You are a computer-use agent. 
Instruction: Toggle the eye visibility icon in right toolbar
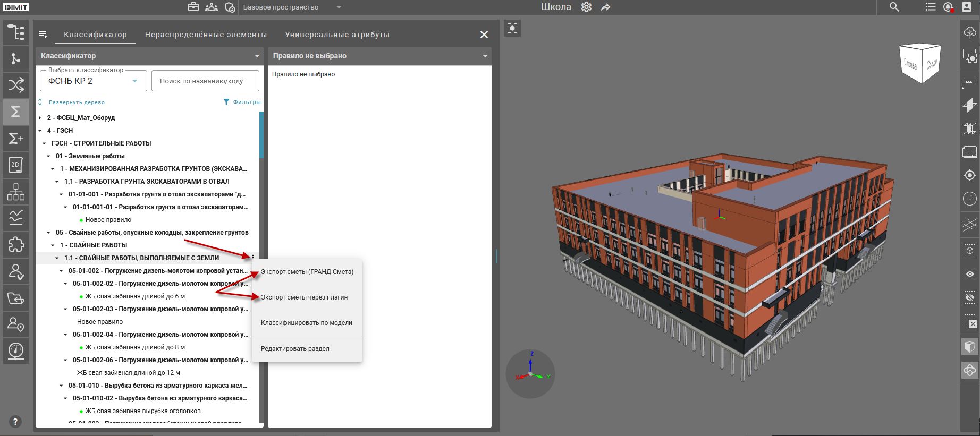click(970, 274)
